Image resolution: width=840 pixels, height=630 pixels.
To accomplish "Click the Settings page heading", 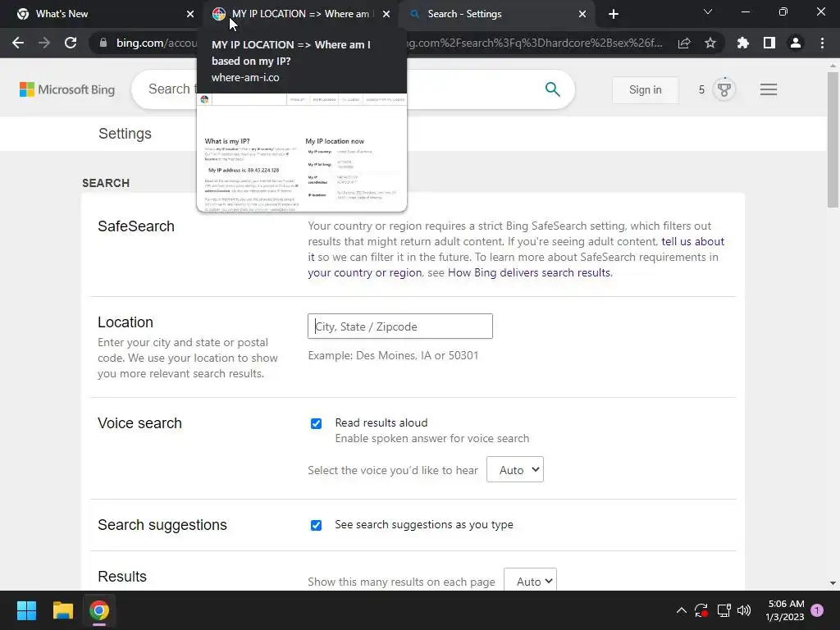I will tap(125, 134).
